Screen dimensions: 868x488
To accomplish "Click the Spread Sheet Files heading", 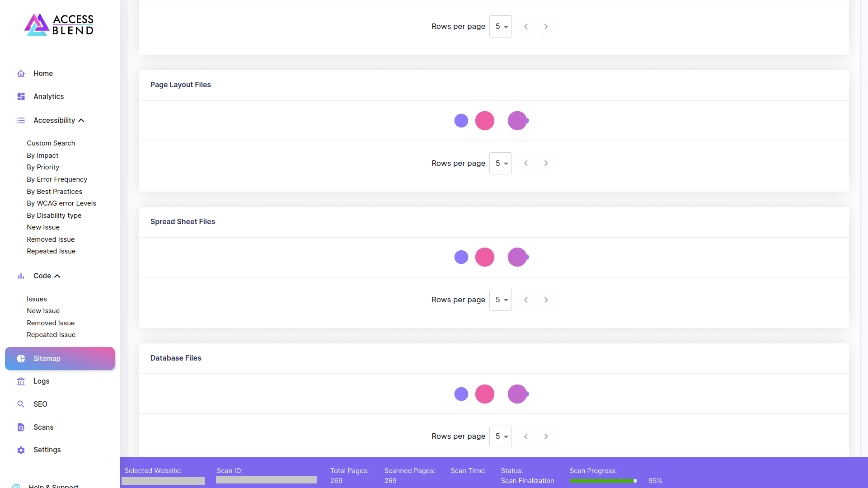I will click(x=183, y=222).
